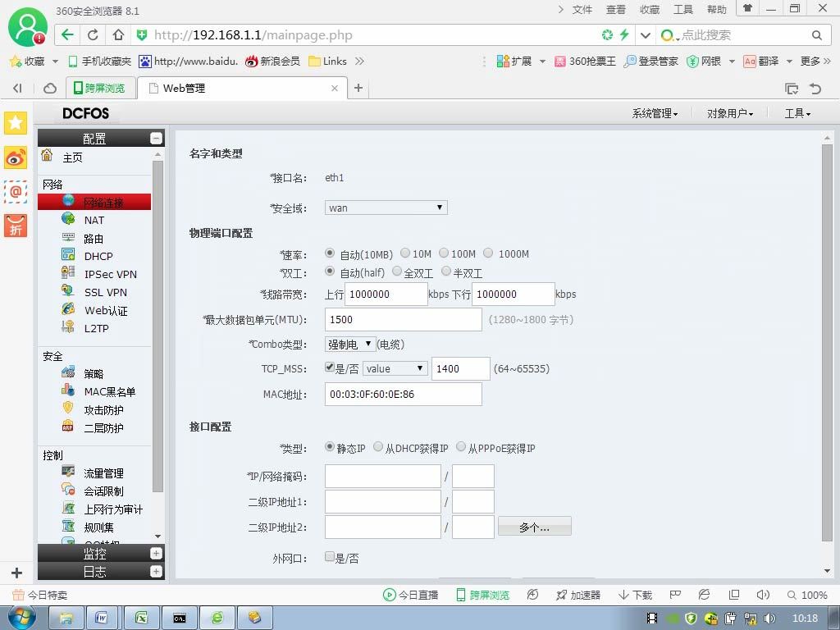Open the 规则集 icon
This screenshot has width=840, height=630.
(x=68, y=526)
